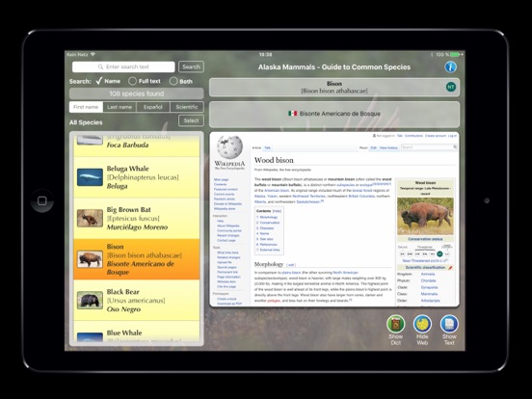This screenshot has width=532, height=399.
Task: Tap the Hide Web globe icon
Action: [x=422, y=324]
